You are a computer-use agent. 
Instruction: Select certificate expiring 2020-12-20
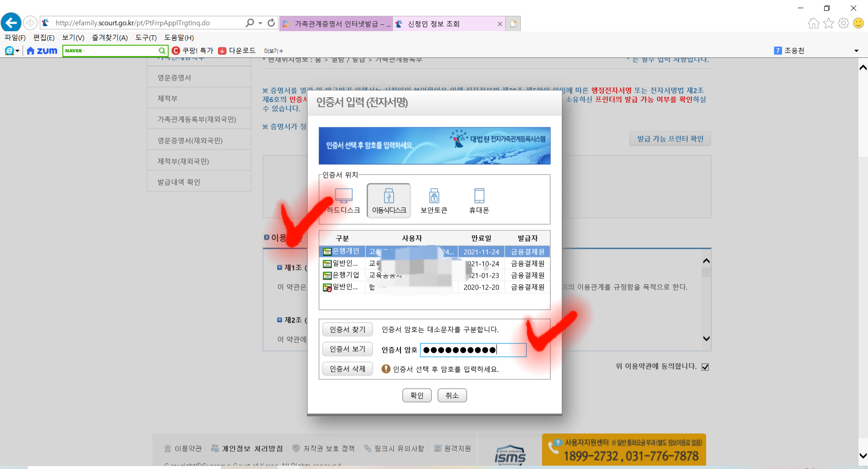[434, 287]
